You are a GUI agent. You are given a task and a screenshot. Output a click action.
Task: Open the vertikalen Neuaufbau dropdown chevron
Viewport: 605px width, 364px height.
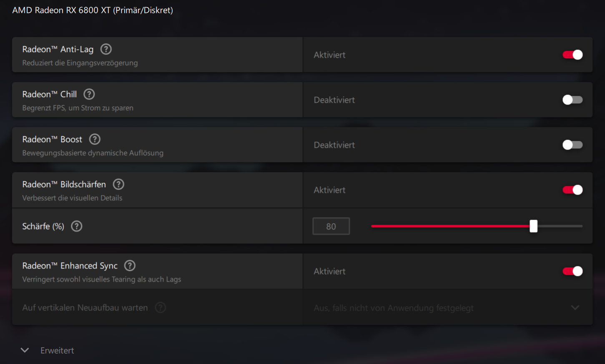point(575,308)
